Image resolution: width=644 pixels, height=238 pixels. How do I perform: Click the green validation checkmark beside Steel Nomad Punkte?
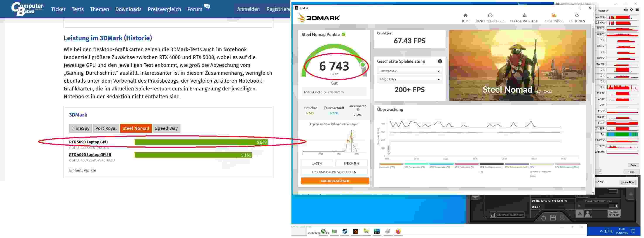pos(343,34)
